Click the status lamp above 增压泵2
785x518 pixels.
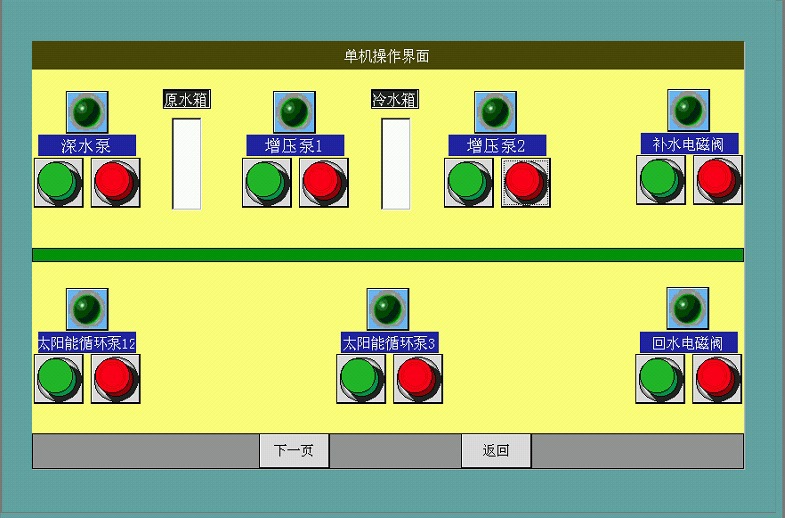(496, 112)
